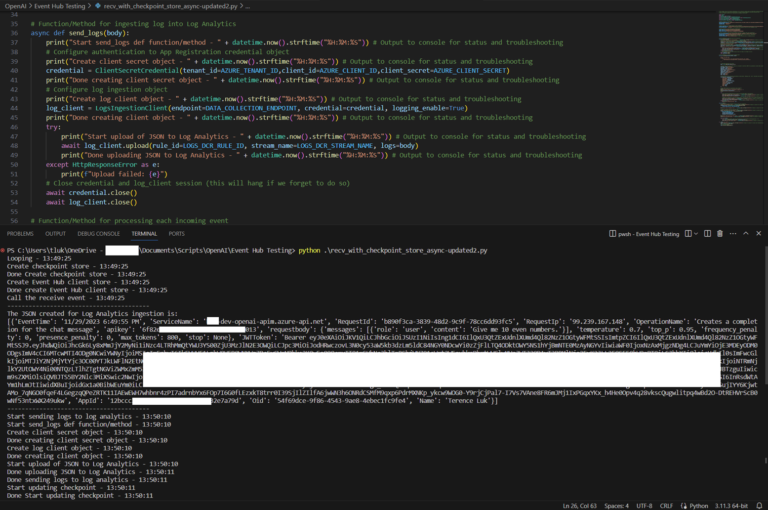The width and height of the screenshot is (768, 510).
Task: Click 'await log_client.close()' on line 54
Action: (x=92, y=202)
